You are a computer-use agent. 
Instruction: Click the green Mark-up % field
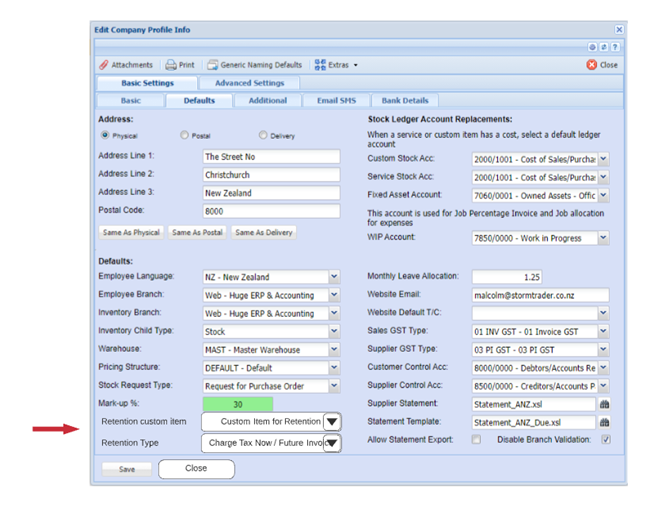click(x=238, y=404)
